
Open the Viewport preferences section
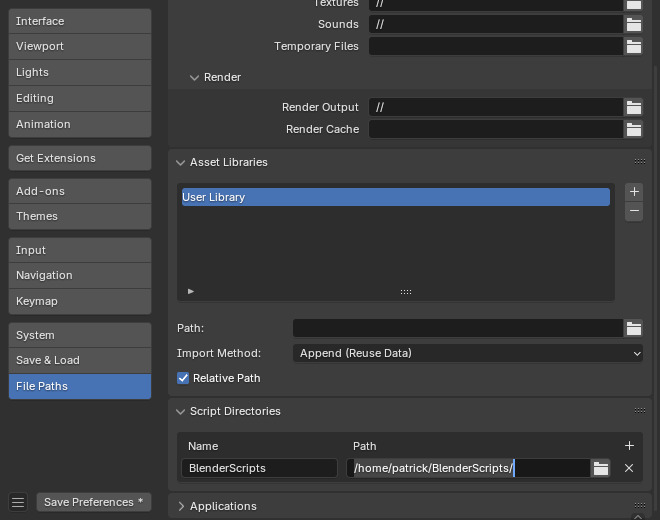80,47
